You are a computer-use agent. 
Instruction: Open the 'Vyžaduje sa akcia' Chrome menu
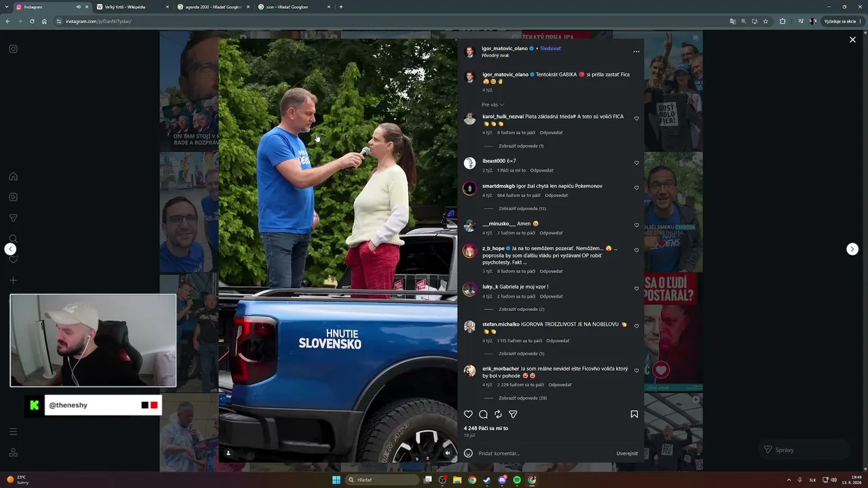click(842, 21)
